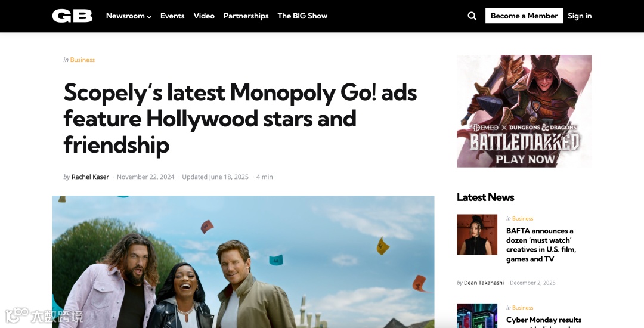Read BAFTA announces a dozen 'must watch' article
644x328 pixels.
[541, 245]
